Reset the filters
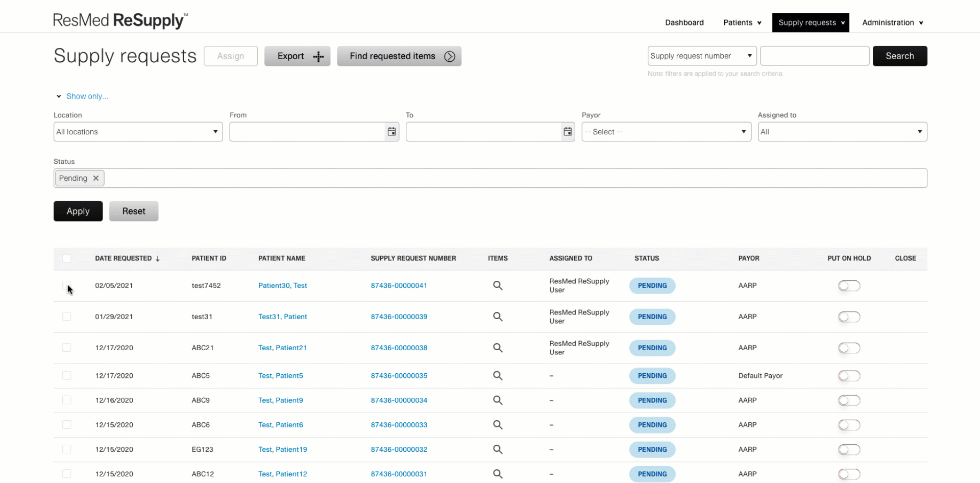Image resolution: width=980 pixels, height=483 pixels. [134, 211]
